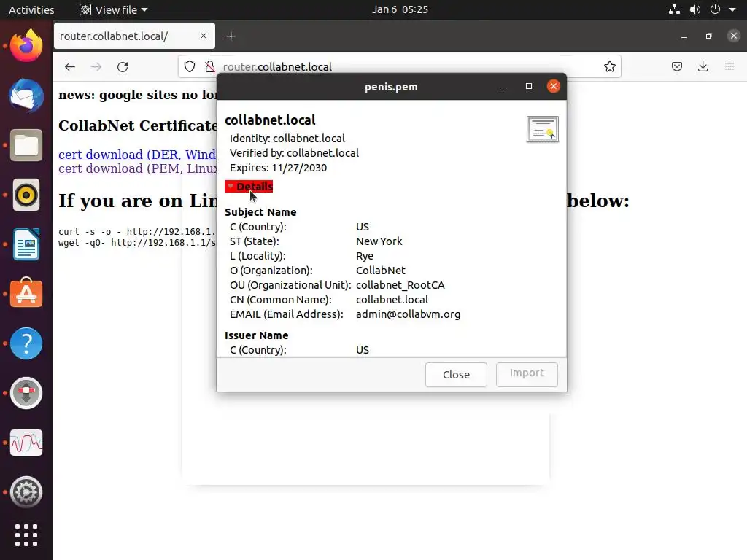Image resolution: width=747 pixels, height=560 pixels.
Task: Close the certificate viewer dialog
Action: click(x=456, y=375)
